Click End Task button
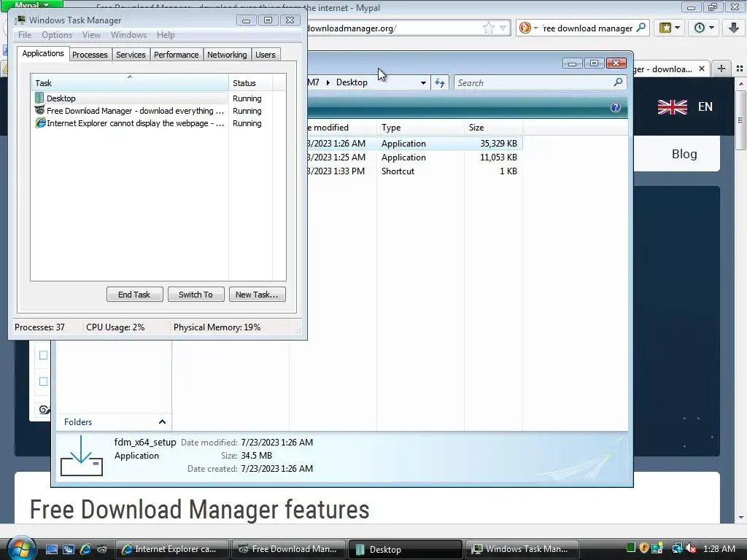Image resolution: width=747 pixels, height=560 pixels. [x=134, y=295]
